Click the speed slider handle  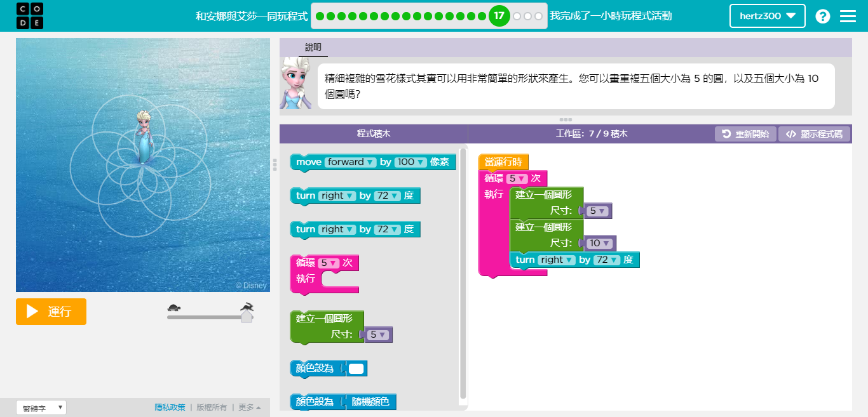[247, 316]
